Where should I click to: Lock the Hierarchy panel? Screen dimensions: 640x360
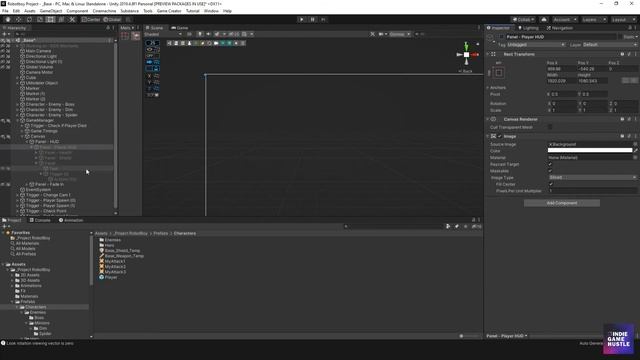click(108, 28)
